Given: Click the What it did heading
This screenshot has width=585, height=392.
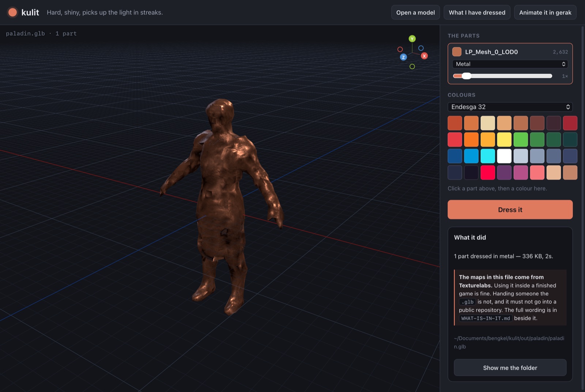Looking at the screenshot, I should point(470,237).
